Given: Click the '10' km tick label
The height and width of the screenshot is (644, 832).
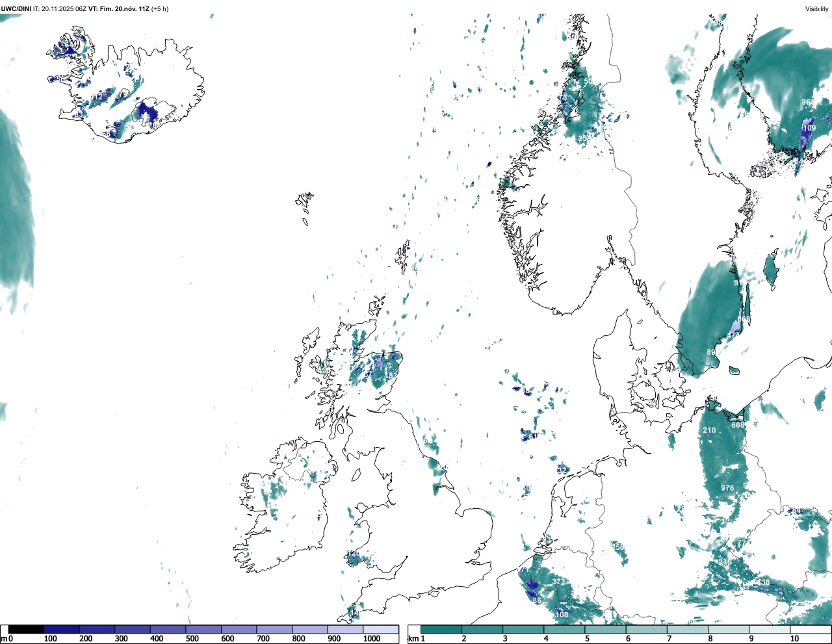Looking at the screenshot, I should click(x=795, y=639).
